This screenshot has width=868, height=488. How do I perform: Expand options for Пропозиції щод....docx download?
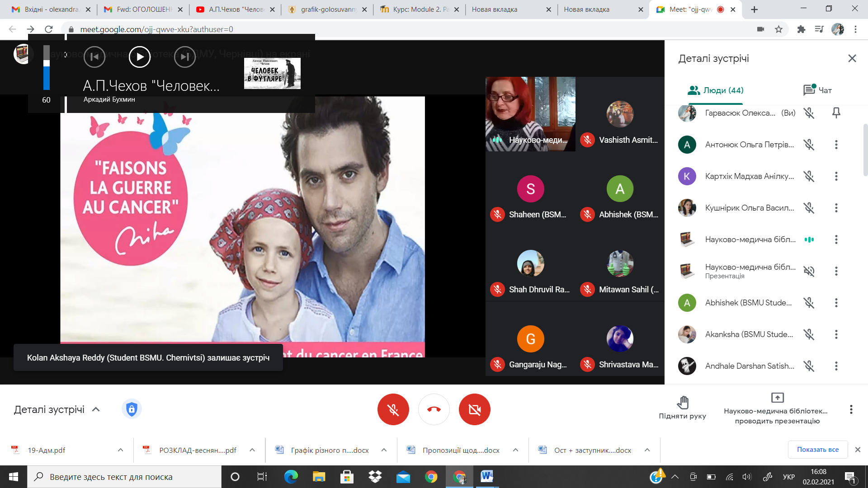point(515,450)
